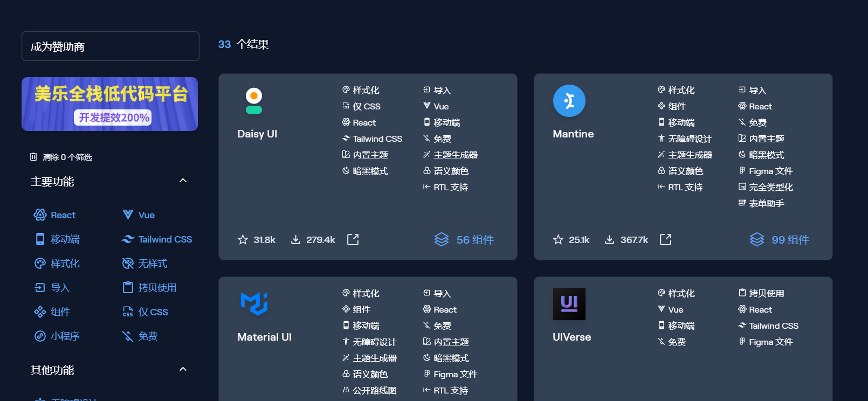Screen dimensions: 868x401
Task: Click the 无障碍设计 tag on Mantine card
Action: click(x=685, y=139)
